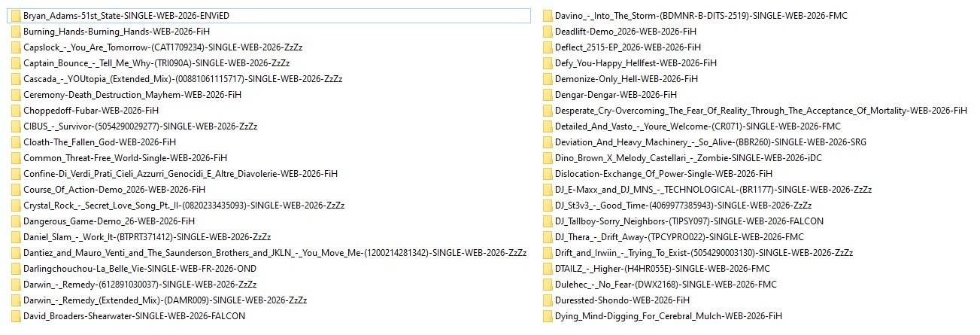Select folder name Darwin_-_Remedy-(612891030037)
Viewport: 980px width, 335px height.
140,284
